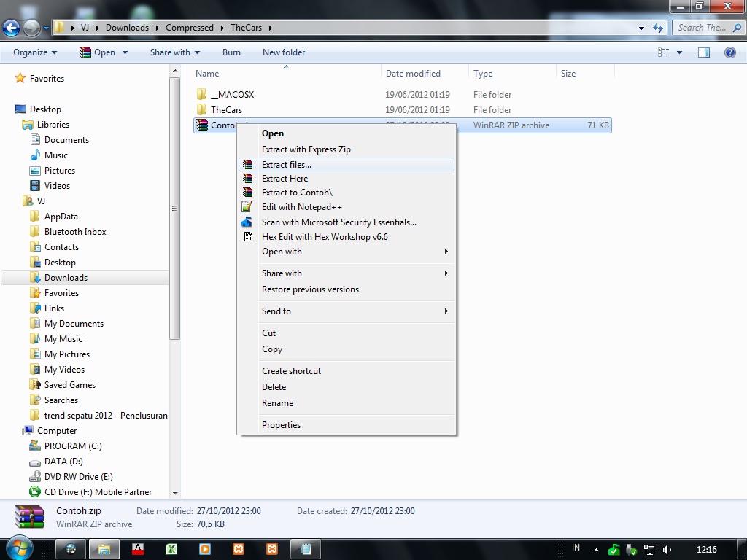This screenshot has width=747, height=560.
Task: Open the Start menu orb
Action: tap(20, 548)
